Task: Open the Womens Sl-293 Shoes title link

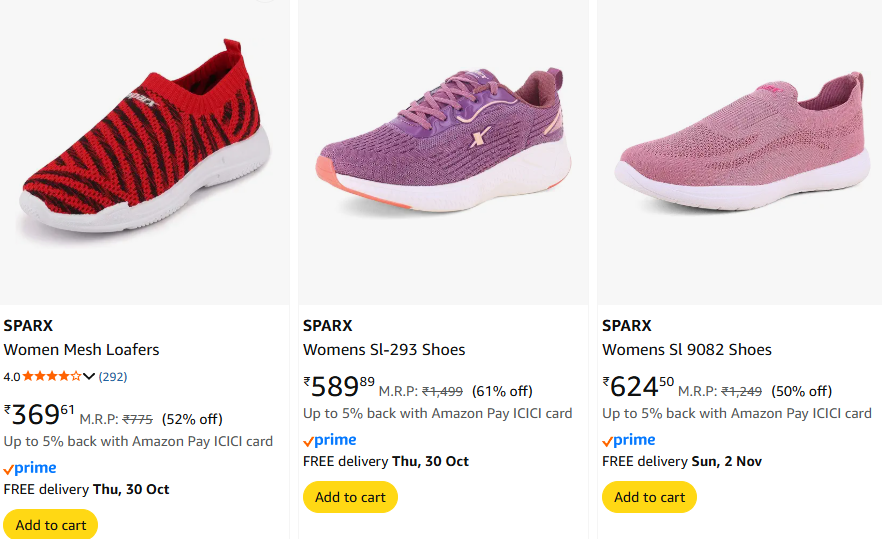Action: [x=384, y=350]
